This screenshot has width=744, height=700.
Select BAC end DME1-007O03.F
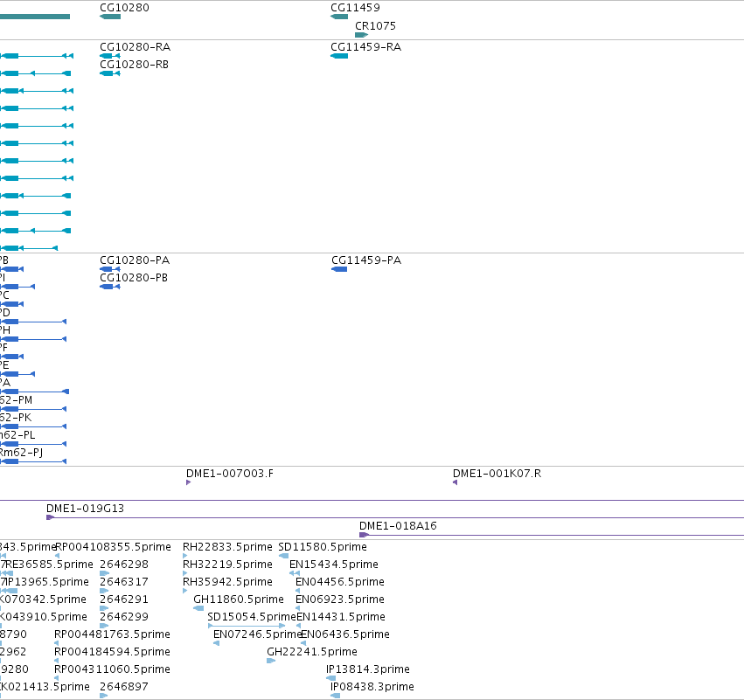[230, 474]
